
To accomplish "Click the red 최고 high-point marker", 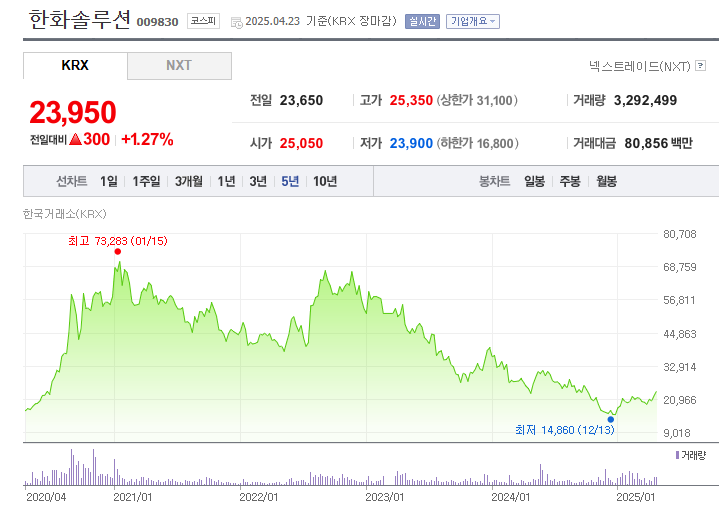I will tap(118, 251).
